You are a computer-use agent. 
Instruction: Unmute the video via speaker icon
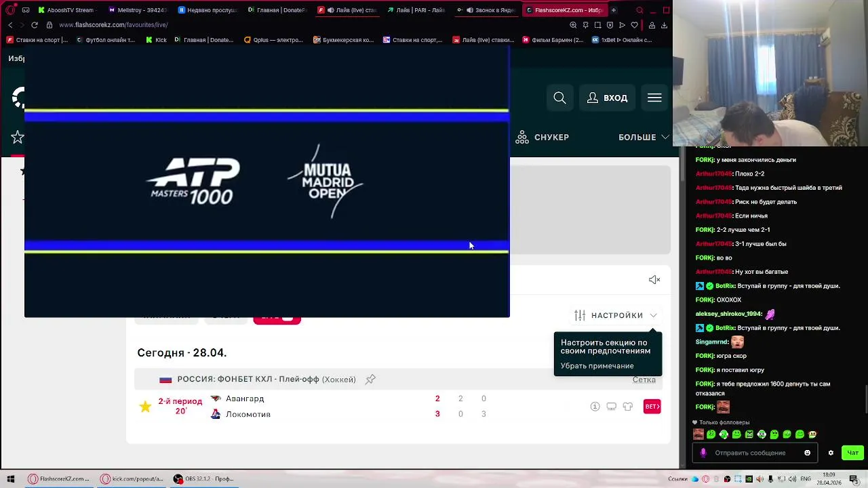point(654,279)
